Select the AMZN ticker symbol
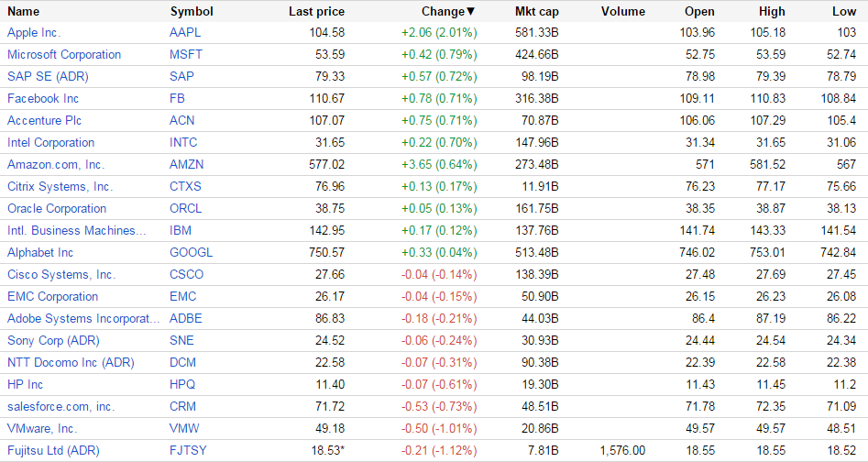This screenshot has height=462, width=868. [187, 164]
